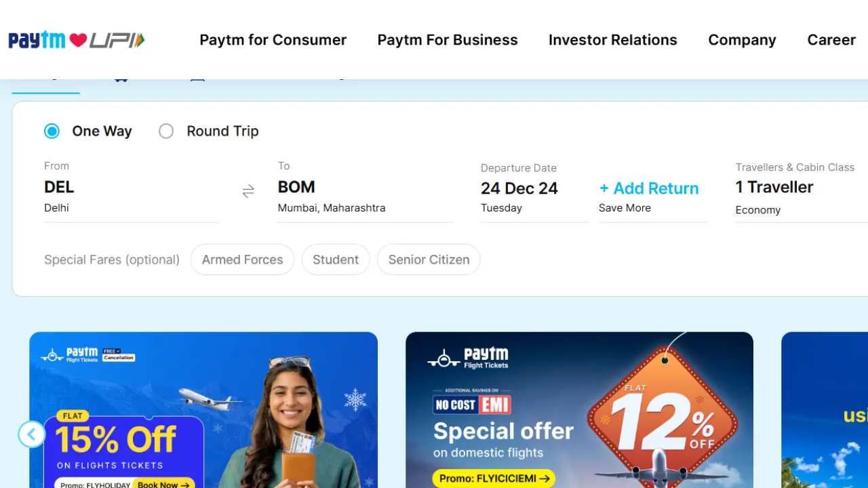
Task: Enable the Student special fare
Action: 335,260
